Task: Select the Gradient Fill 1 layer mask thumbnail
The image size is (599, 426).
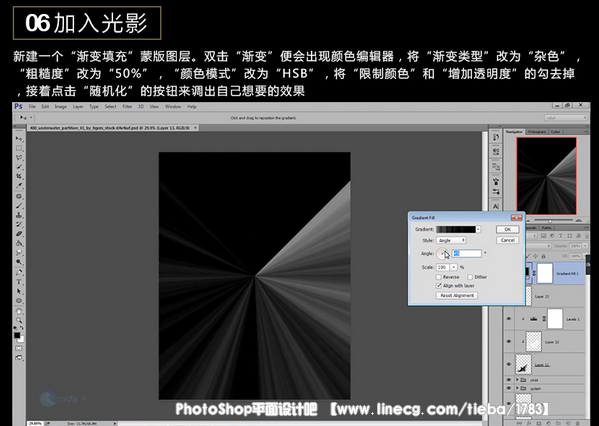Action: [545, 273]
